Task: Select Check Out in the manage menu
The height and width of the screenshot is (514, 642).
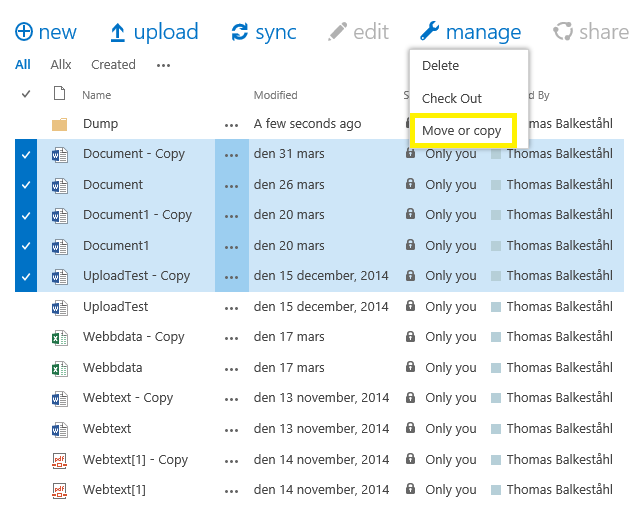Action: pos(452,98)
